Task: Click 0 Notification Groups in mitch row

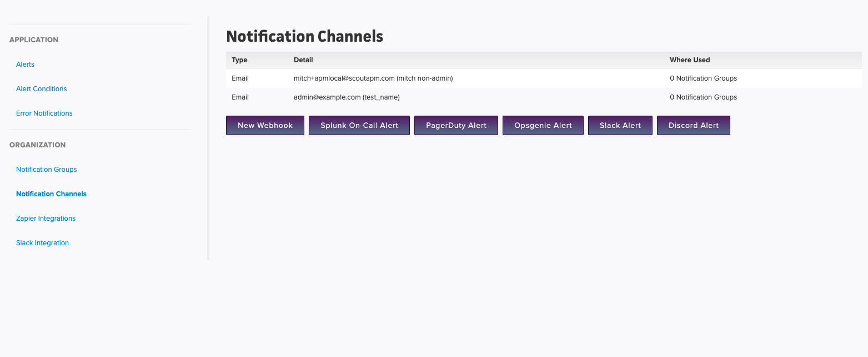Action: (x=703, y=78)
